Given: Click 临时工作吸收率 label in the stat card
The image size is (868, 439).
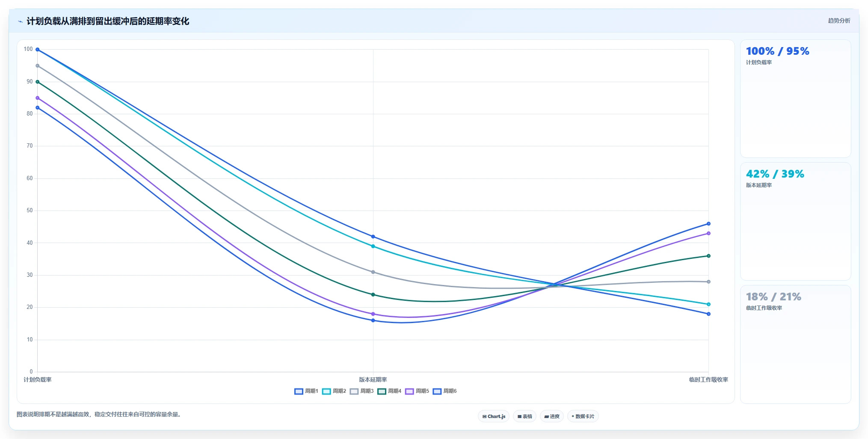Looking at the screenshot, I should pos(764,308).
